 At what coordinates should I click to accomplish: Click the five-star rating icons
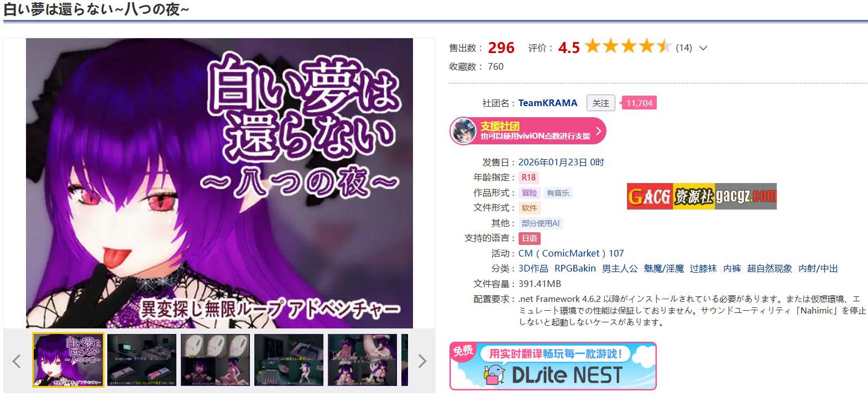point(628,46)
